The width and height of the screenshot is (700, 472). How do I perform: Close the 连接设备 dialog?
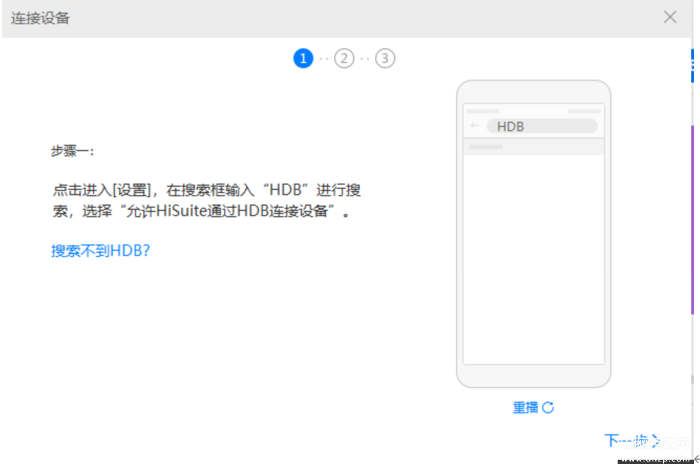tap(670, 17)
